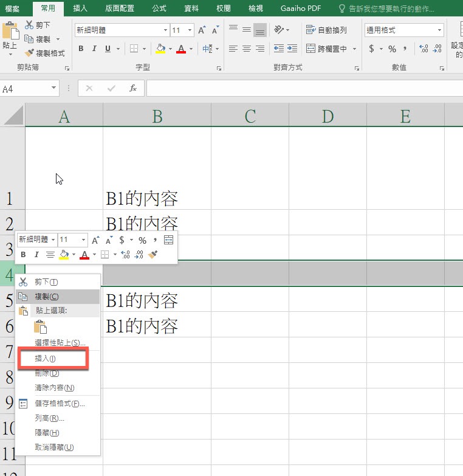Toggle bold in the mini toolbar
Image resolution: width=463 pixels, height=476 pixels.
click(x=23, y=254)
